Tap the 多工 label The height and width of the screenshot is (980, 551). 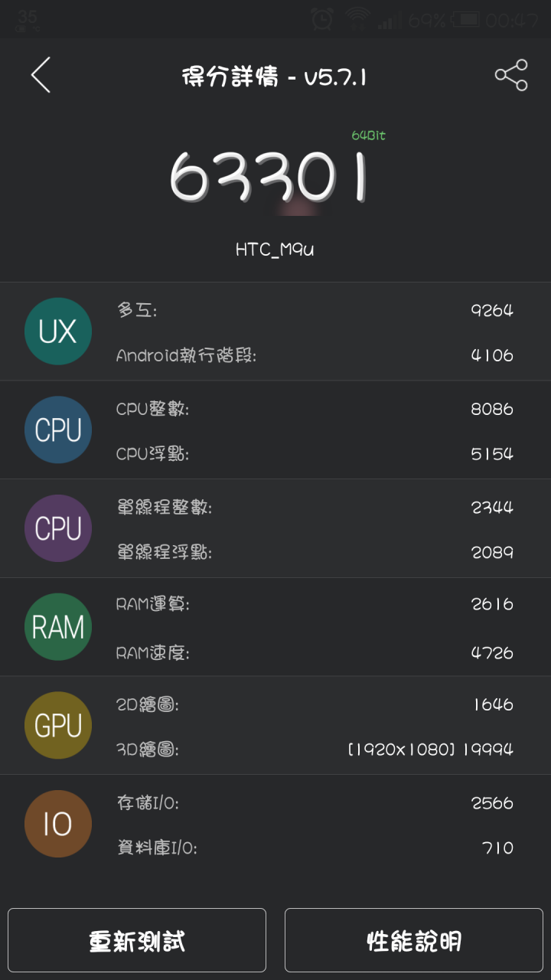[137, 310]
